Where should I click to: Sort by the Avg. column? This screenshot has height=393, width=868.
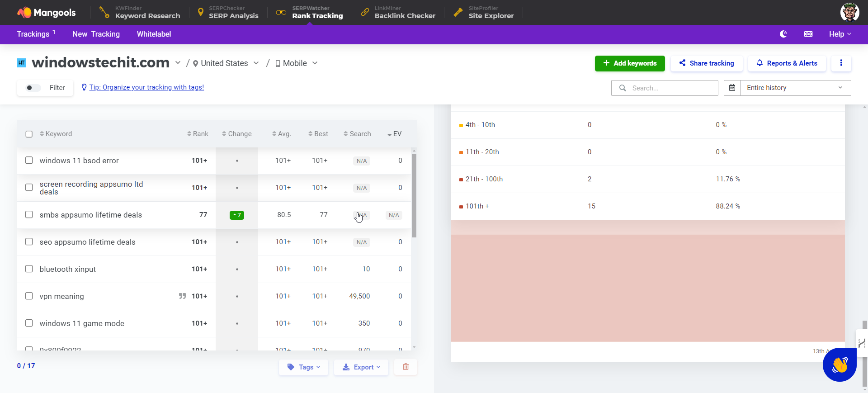click(282, 134)
